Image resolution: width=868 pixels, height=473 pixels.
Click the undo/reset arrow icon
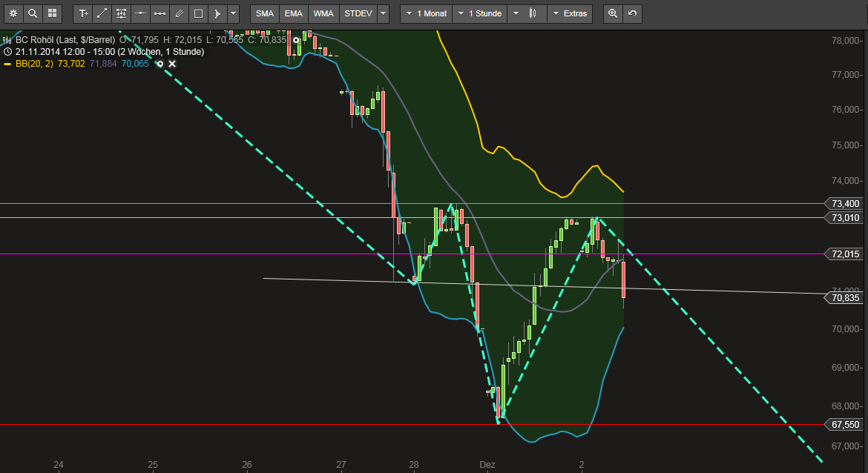632,13
